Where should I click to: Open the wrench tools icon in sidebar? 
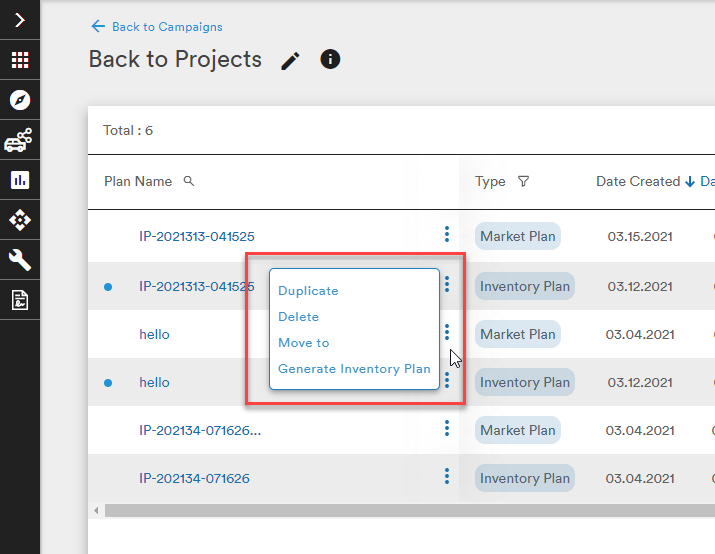(x=20, y=260)
